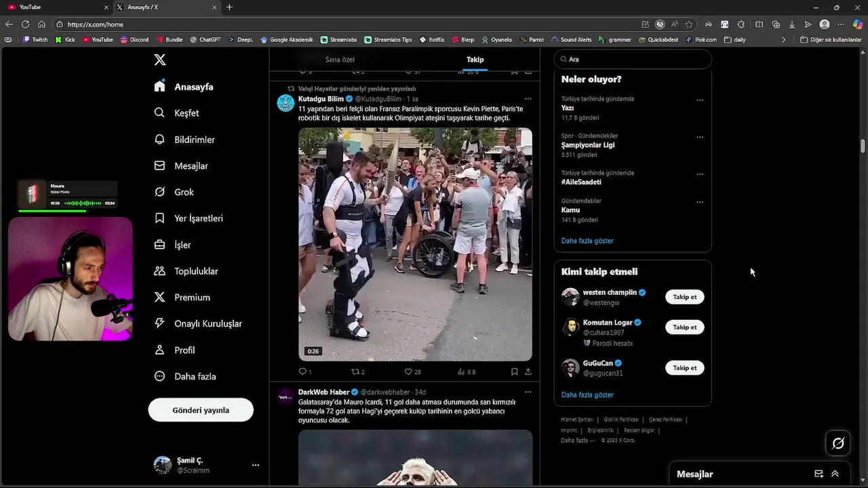This screenshot has width=868, height=488.
Task: Open the Şampiyonlar Ligi trend
Action: tap(588, 145)
